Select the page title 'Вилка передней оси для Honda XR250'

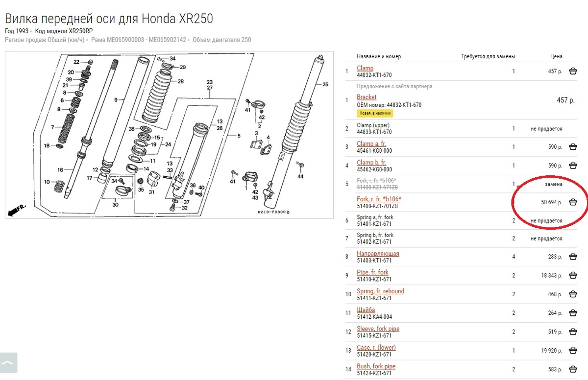coord(109,19)
